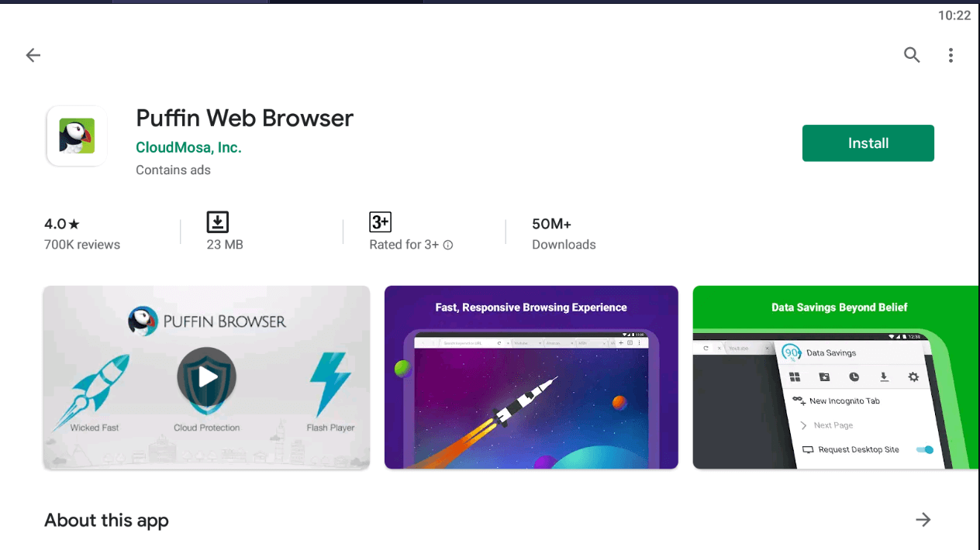Image resolution: width=980 pixels, height=550 pixels.
Task: Expand About this app section
Action: (923, 520)
